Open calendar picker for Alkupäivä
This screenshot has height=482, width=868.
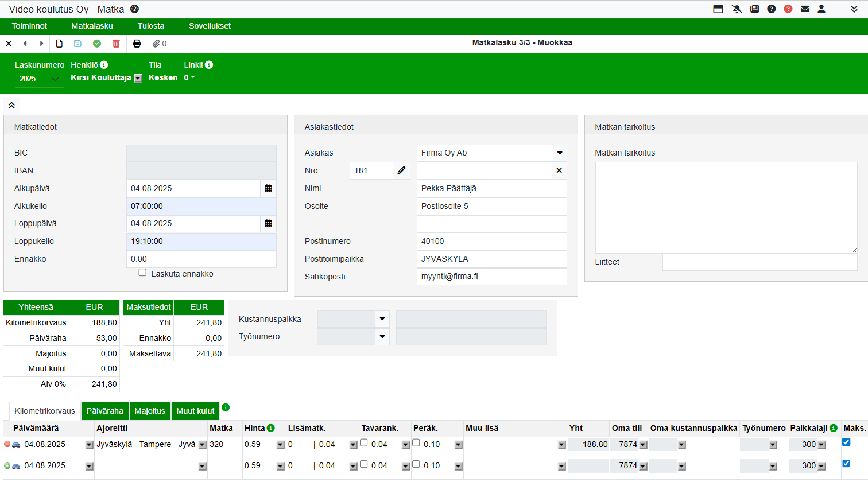tap(268, 188)
